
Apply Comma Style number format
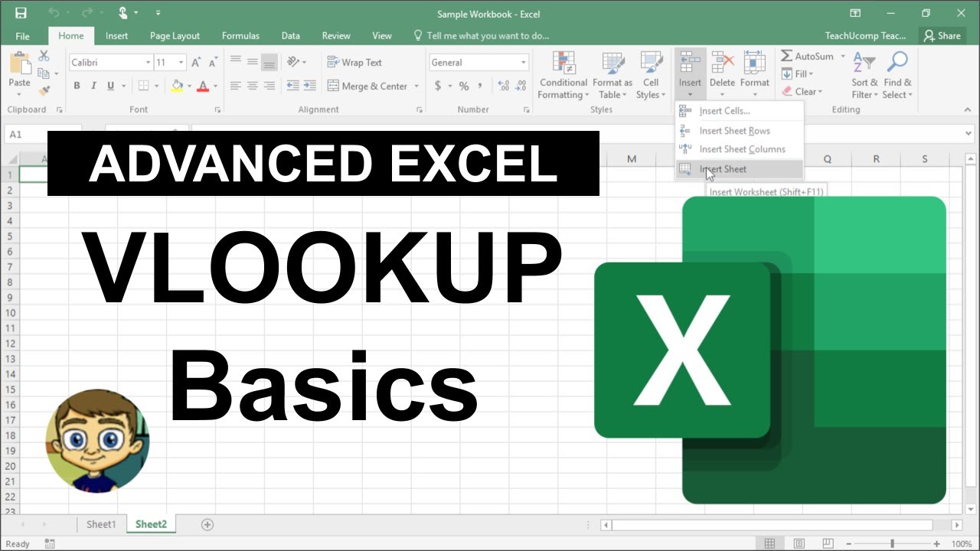pos(480,86)
